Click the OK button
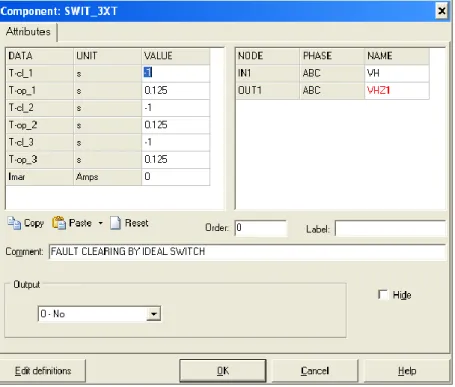Screen dimensions: 455x387 pos(223,371)
